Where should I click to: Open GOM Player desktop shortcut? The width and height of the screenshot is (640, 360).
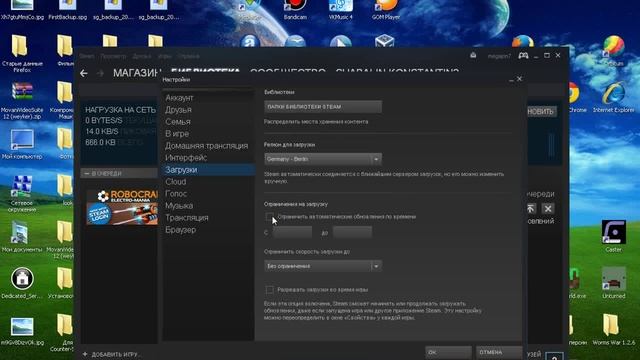pyautogui.click(x=386, y=10)
